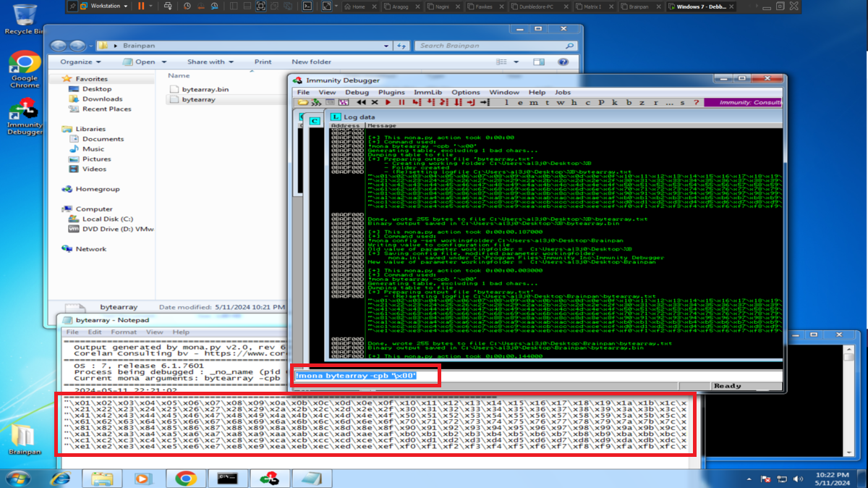Select Recent Places in Explorer sidebar
The height and width of the screenshot is (488, 868).
[x=106, y=109]
